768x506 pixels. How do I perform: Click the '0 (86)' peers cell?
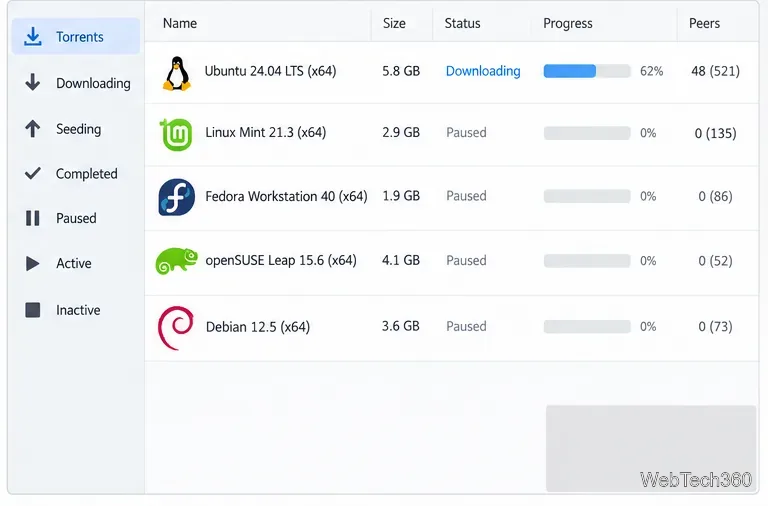coord(716,196)
